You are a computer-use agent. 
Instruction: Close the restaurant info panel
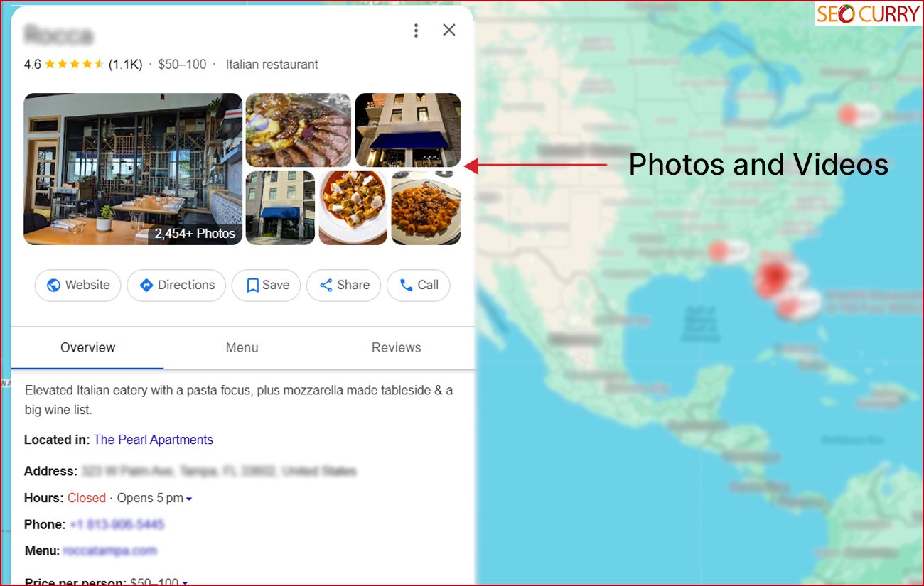[449, 30]
